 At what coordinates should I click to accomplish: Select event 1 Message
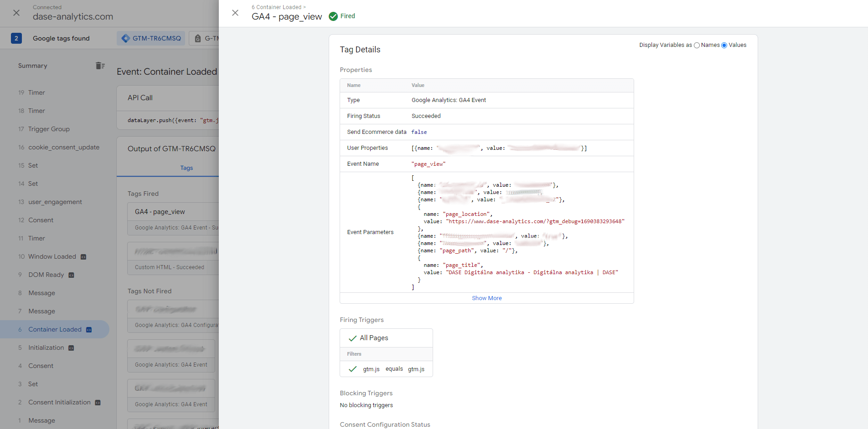point(55,420)
